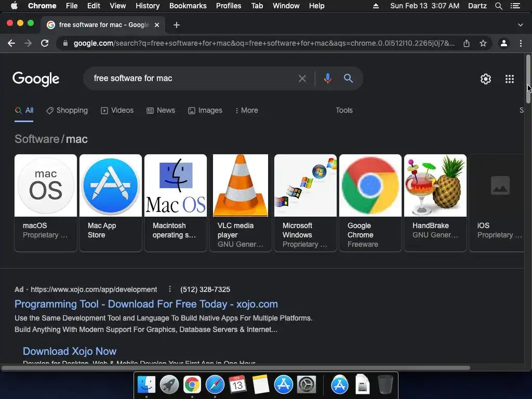
Task: Open Chrome three-dot menu
Action: pos(521,43)
